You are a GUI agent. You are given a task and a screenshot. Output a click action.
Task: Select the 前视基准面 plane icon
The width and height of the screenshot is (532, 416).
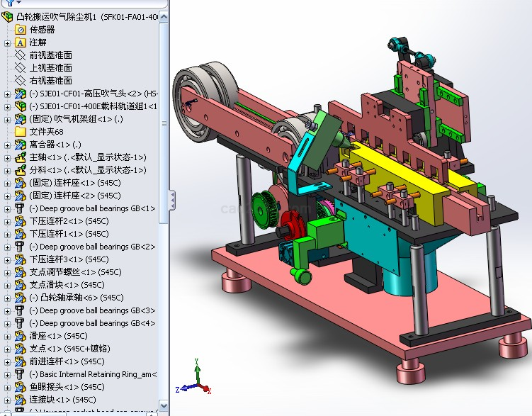tap(20, 55)
